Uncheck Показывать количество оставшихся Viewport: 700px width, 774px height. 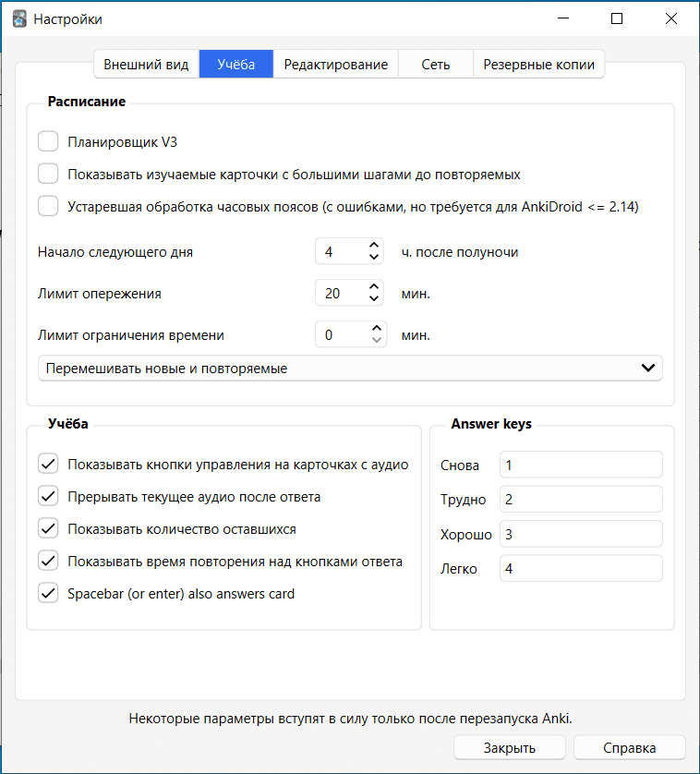(x=48, y=529)
